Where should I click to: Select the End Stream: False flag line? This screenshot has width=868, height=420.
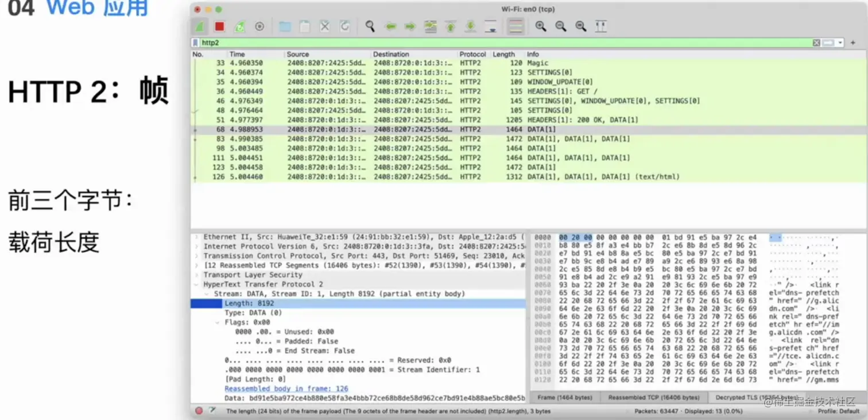click(295, 350)
